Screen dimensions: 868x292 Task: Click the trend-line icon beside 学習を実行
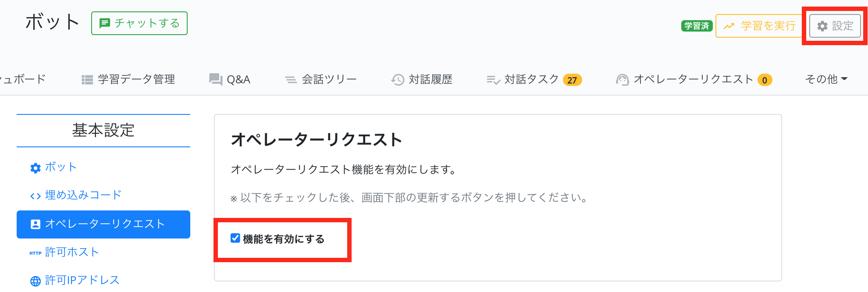click(729, 26)
